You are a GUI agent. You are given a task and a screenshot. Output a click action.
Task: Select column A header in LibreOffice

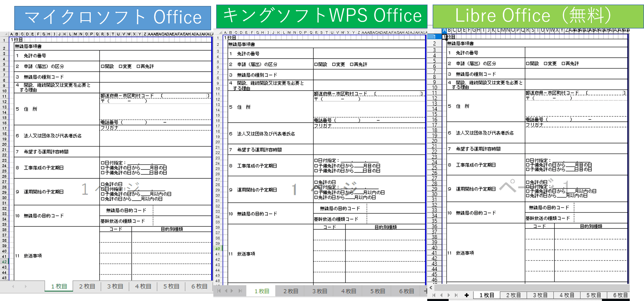coord(444,30)
